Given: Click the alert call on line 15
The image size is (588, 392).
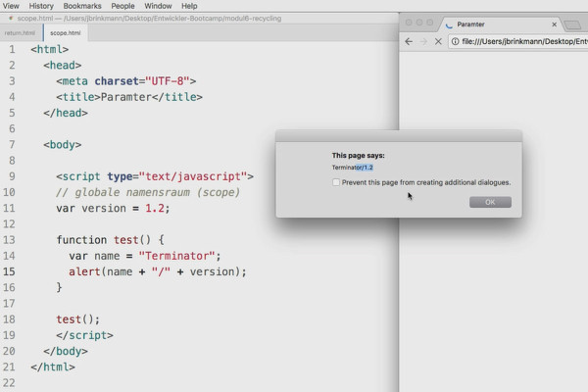Looking at the screenshot, I should point(158,271).
